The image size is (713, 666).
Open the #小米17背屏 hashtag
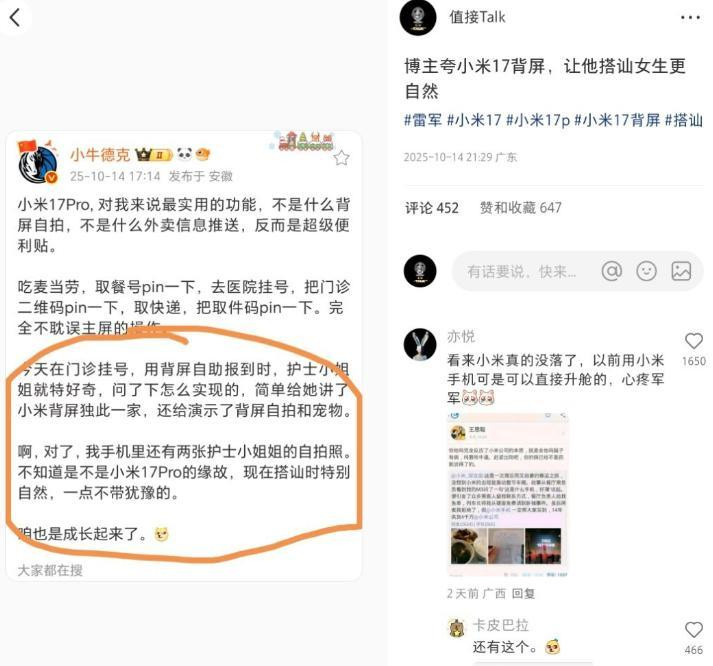coord(617,120)
